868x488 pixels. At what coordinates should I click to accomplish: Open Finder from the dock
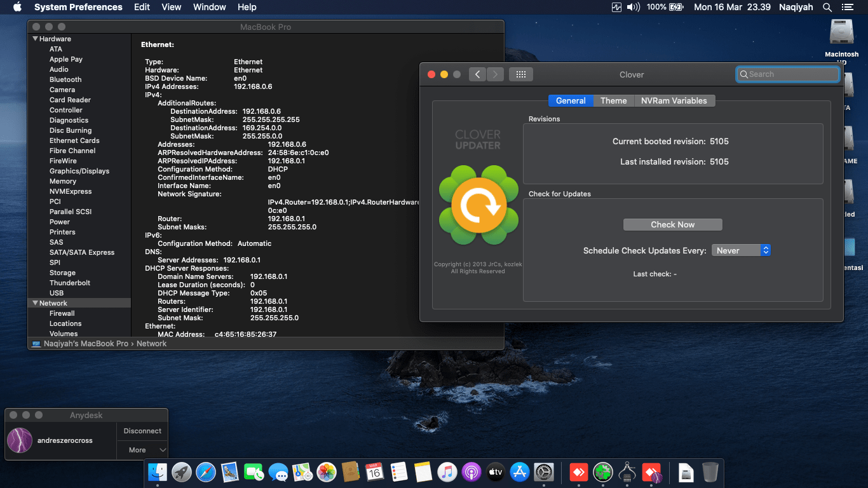pos(158,472)
